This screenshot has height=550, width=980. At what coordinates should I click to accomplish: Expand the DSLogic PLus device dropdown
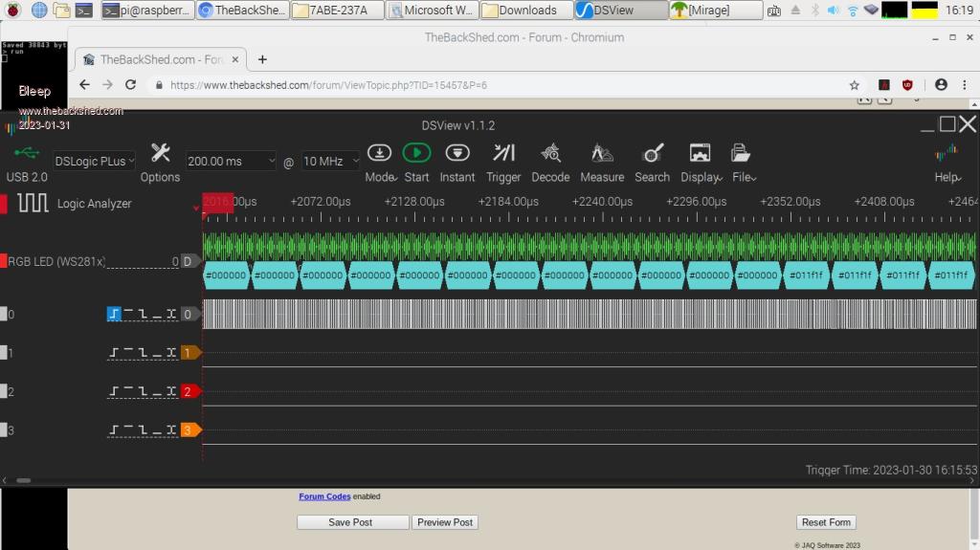point(94,162)
